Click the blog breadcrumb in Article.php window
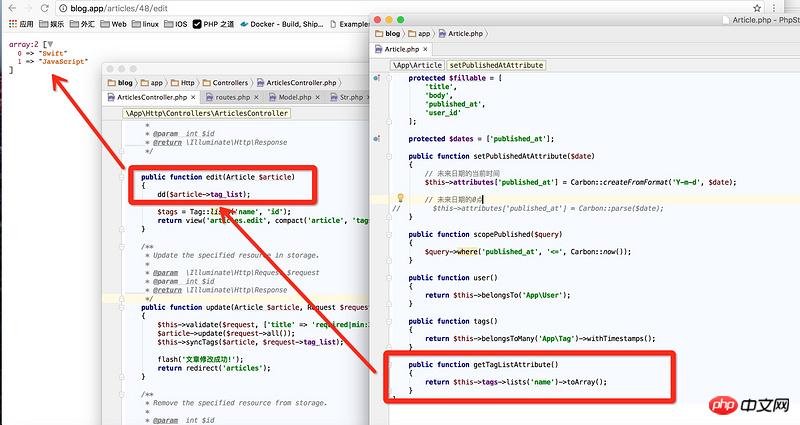Viewport: 800px width, 425px height. 390,33
